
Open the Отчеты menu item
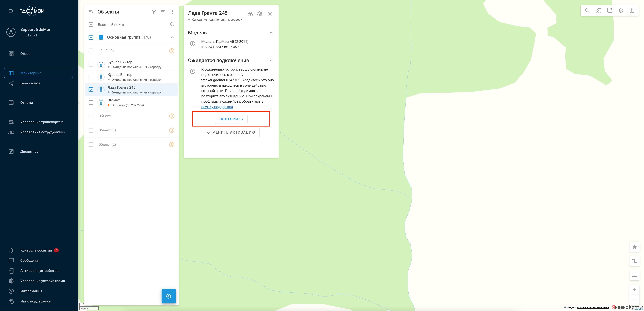coord(26,103)
